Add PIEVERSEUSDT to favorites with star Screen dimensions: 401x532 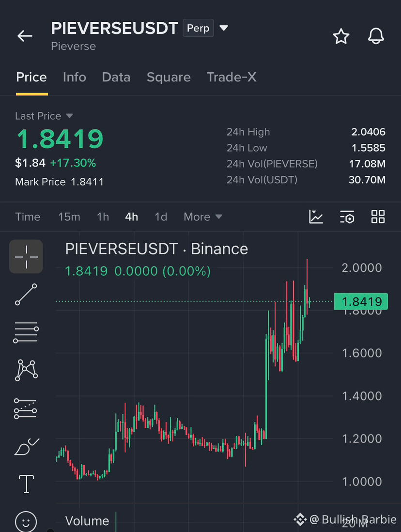tap(341, 36)
